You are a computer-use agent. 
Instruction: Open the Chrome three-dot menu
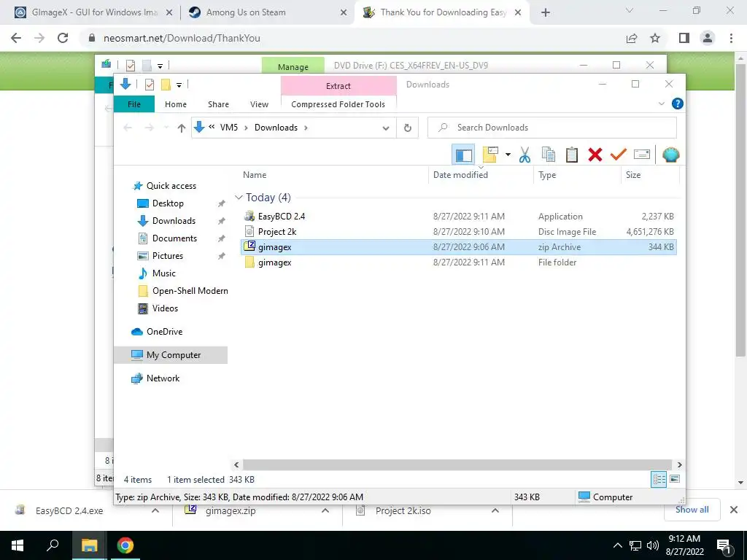[x=731, y=38]
